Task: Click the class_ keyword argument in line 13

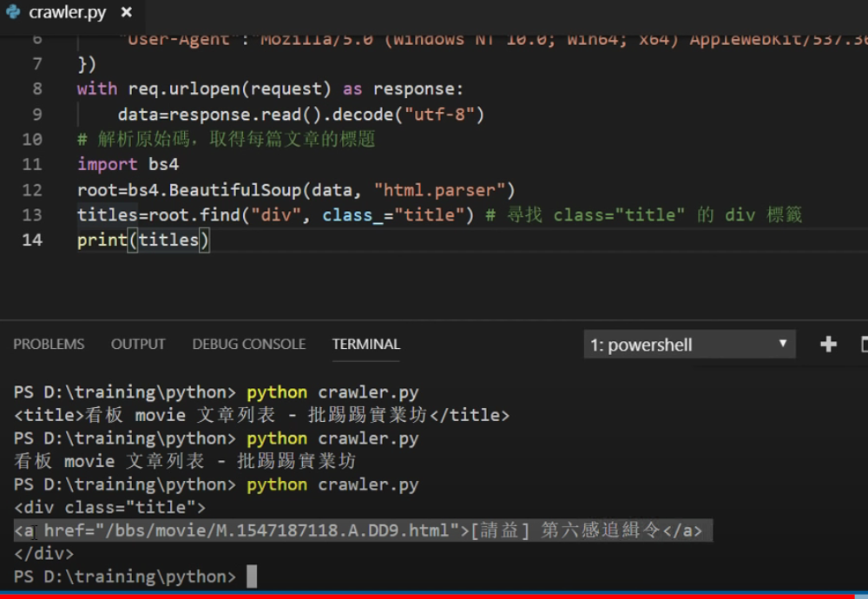Action: pyautogui.click(x=353, y=214)
